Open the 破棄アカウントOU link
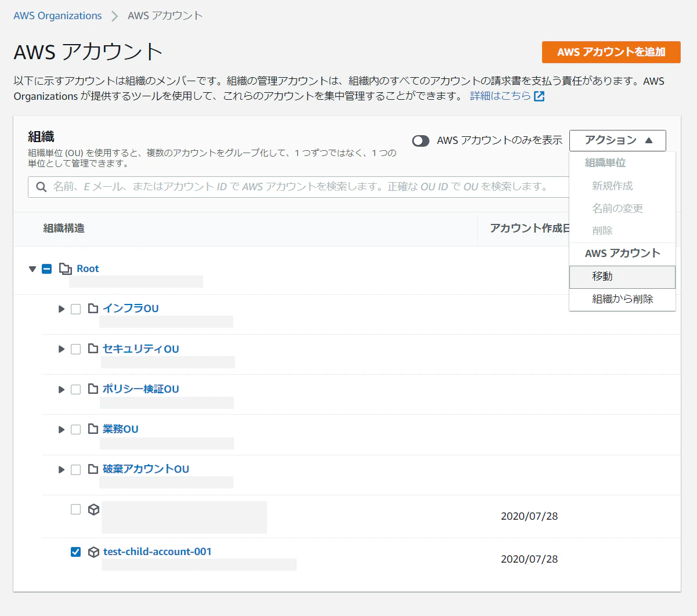 [x=146, y=469]
